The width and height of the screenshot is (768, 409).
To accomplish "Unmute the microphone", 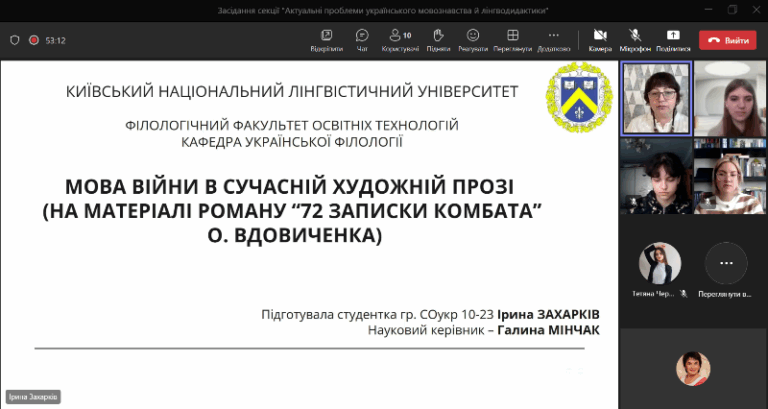I will point(635,40).
